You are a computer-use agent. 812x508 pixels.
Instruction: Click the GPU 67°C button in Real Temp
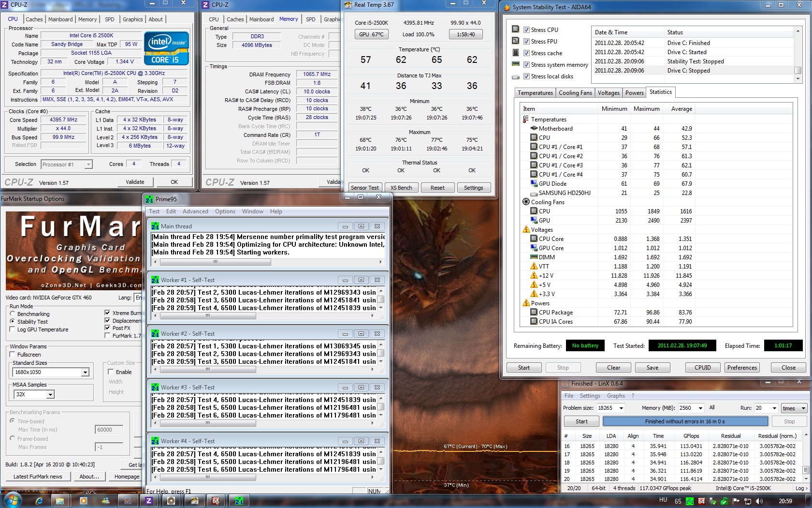pyautogui.click(x=371, y=34)
